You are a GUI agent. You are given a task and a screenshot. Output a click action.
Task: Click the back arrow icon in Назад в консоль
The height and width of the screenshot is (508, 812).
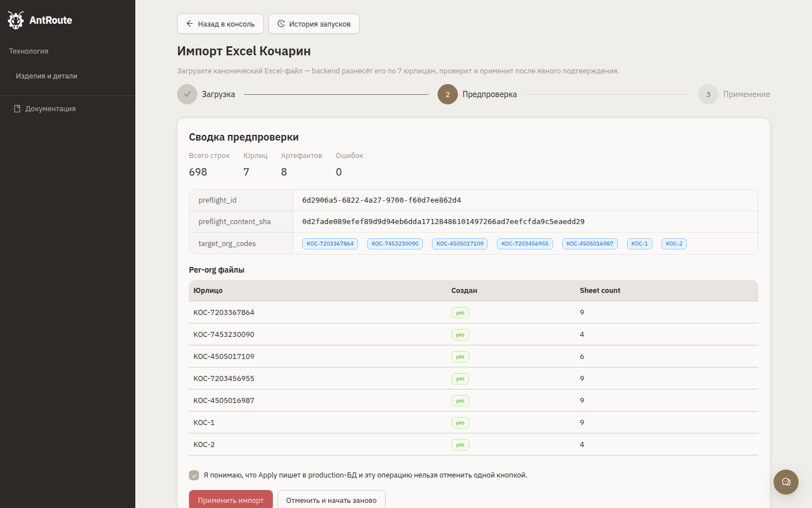190,24
